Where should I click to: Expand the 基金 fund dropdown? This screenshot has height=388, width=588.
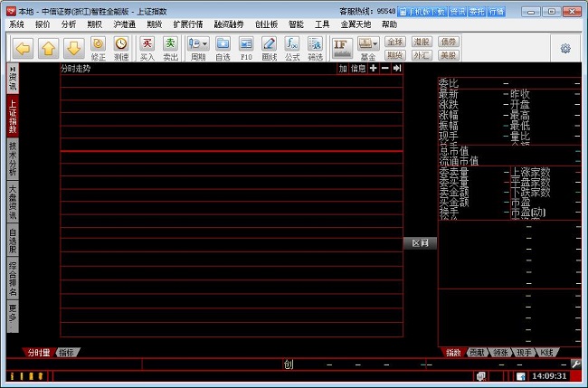(368, 48)
